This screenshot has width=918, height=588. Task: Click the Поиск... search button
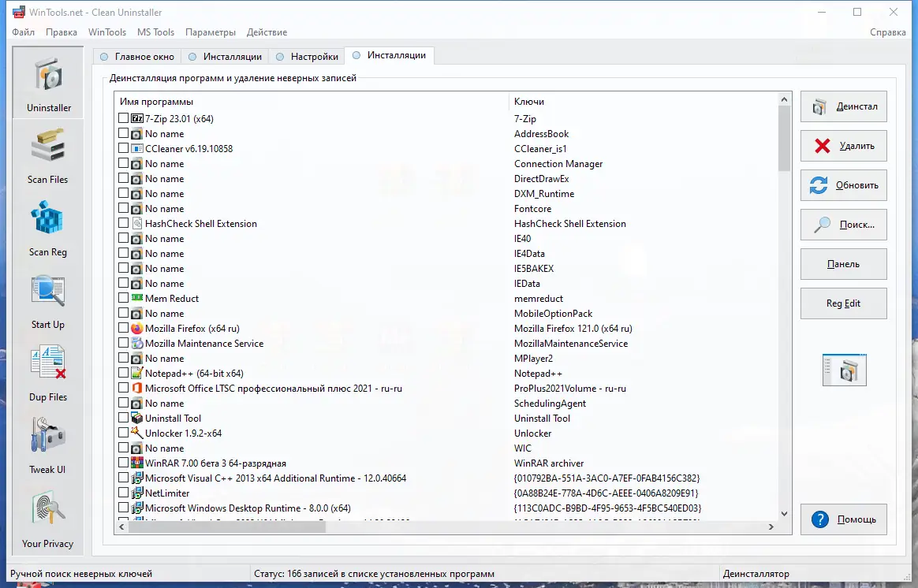(844, 225)
